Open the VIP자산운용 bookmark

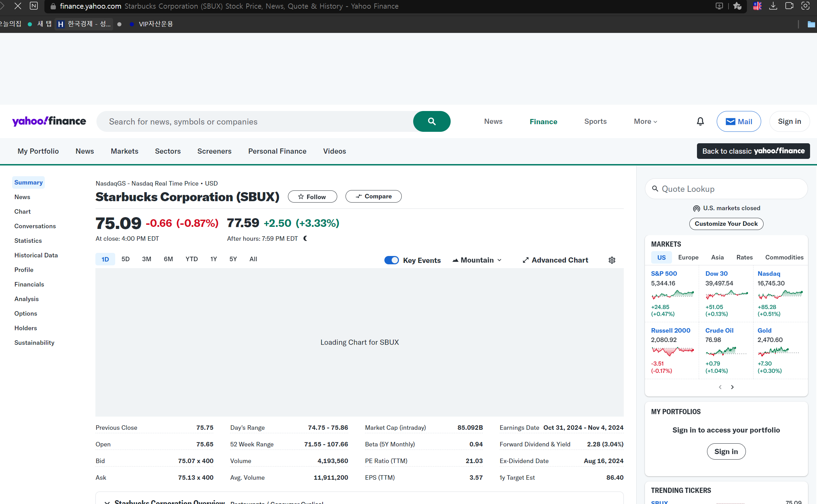click(x=151, y=24)
